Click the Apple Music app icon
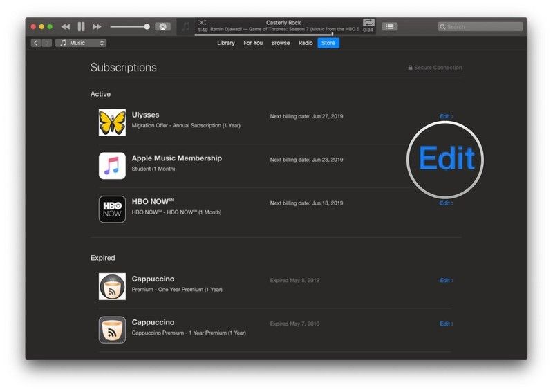Screen dimensions: 553x392 [x=112, y=166]
